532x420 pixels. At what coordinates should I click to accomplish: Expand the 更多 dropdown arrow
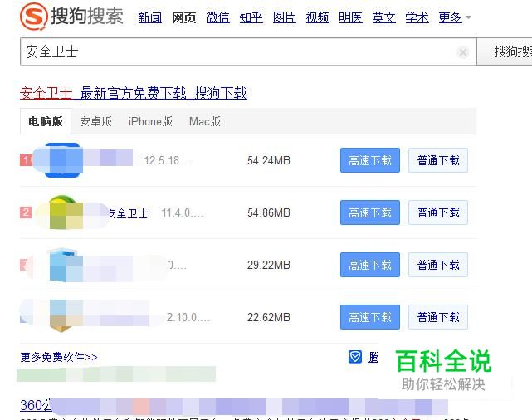point(469,17)
